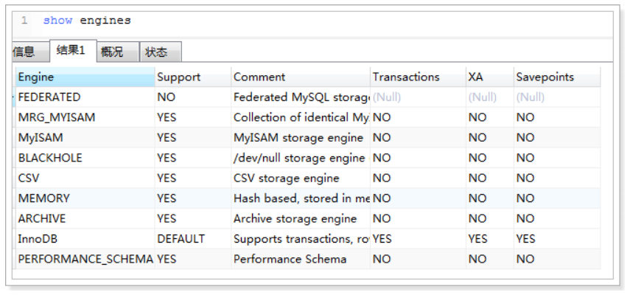Screen dimensions: 644x295
Task: Click the YES support cell for MyISAM
Action: point(193,138)
